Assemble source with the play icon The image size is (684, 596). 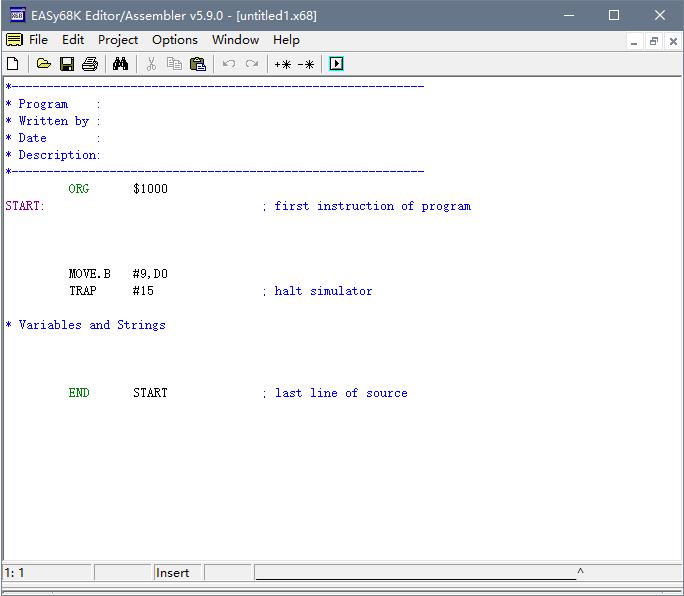[x=336, y=64]
